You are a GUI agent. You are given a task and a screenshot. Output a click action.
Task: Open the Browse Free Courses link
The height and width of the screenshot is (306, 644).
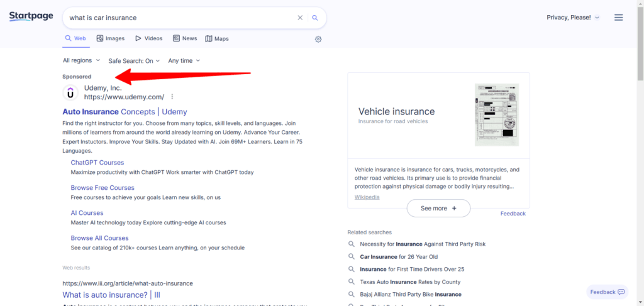click(x=103, y=188)
